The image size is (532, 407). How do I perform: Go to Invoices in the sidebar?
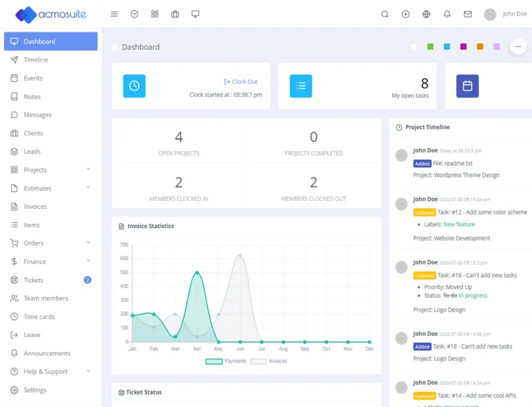point(35,207)
